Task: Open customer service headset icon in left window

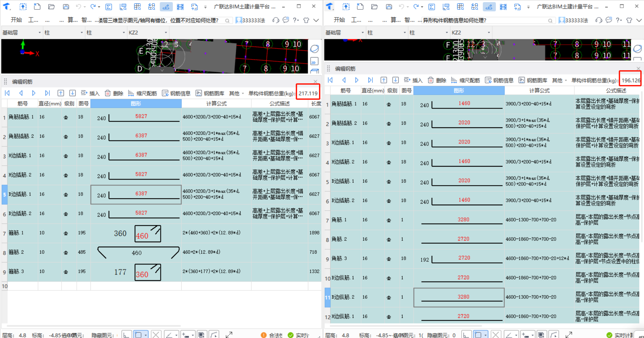Action: click(x=276, y=20)
